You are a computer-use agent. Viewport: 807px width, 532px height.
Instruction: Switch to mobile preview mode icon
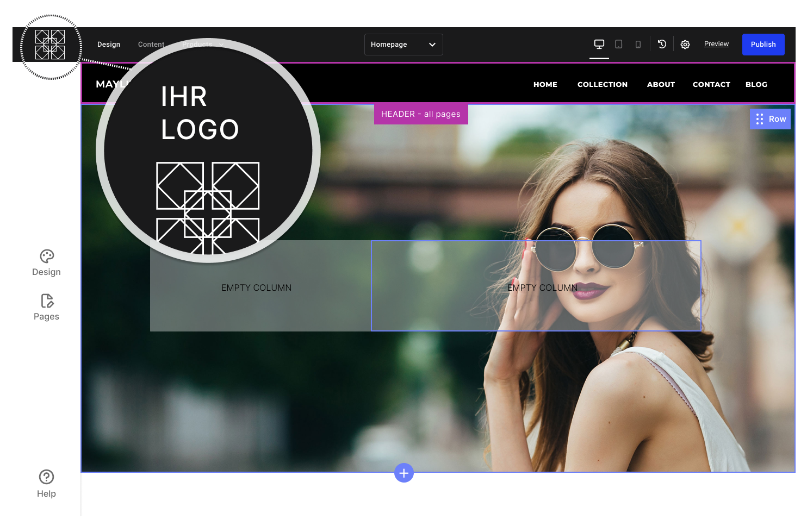(x=638, y=45)
